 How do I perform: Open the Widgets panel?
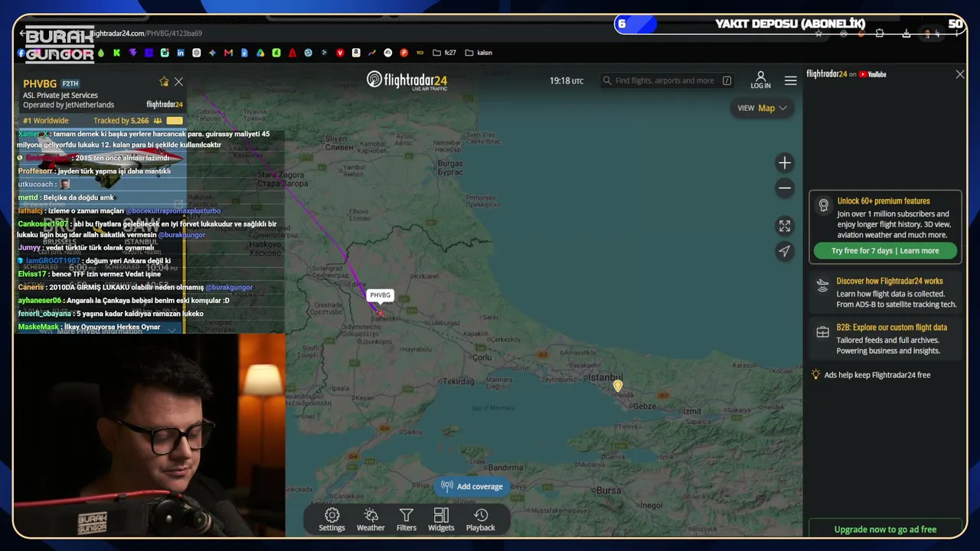tap(441, 520)
